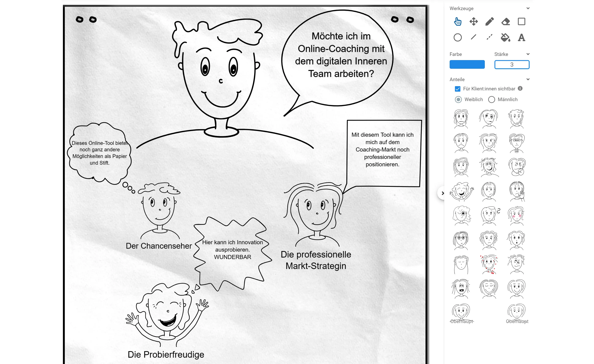Open the blue Farbe color swatch

[x=467, y=65]
